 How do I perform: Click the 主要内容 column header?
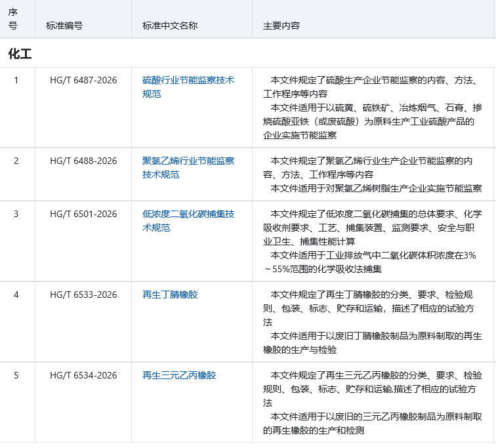point(281,26)
